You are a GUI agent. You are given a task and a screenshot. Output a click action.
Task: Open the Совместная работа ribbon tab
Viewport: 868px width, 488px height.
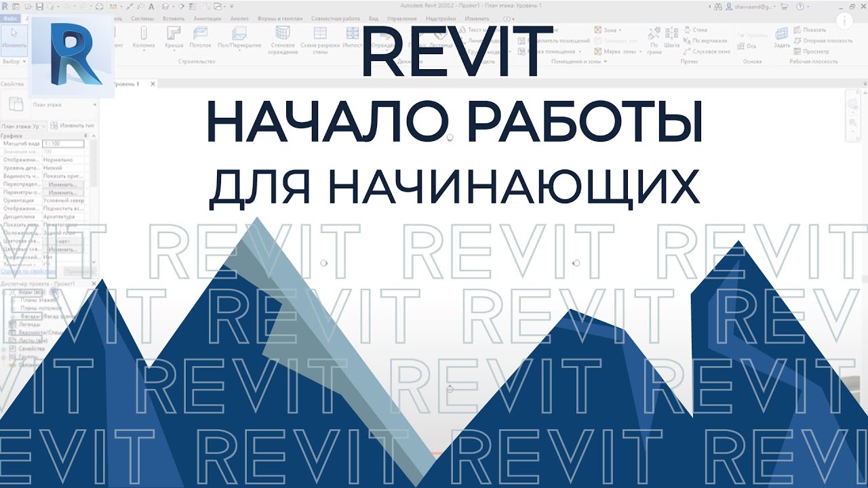pos(337,18)
